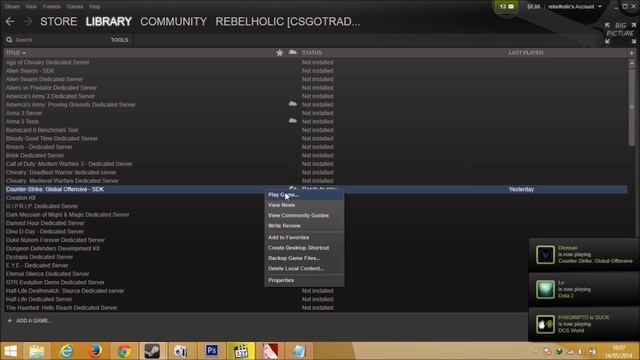Switch to the COMMUNITY tab
This screenshot has width=640, height=360.
click(173, 22)
